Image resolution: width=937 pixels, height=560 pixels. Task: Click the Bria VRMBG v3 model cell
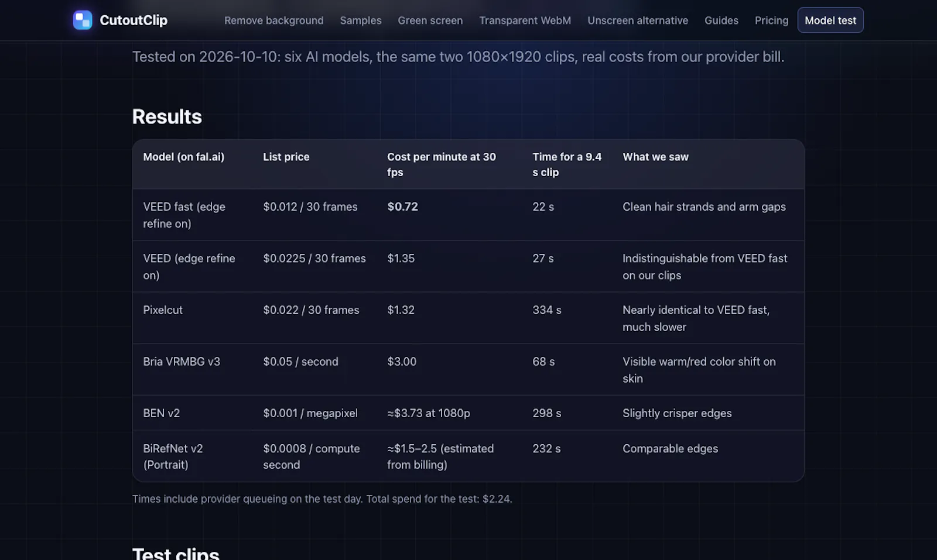pos(182,362)
